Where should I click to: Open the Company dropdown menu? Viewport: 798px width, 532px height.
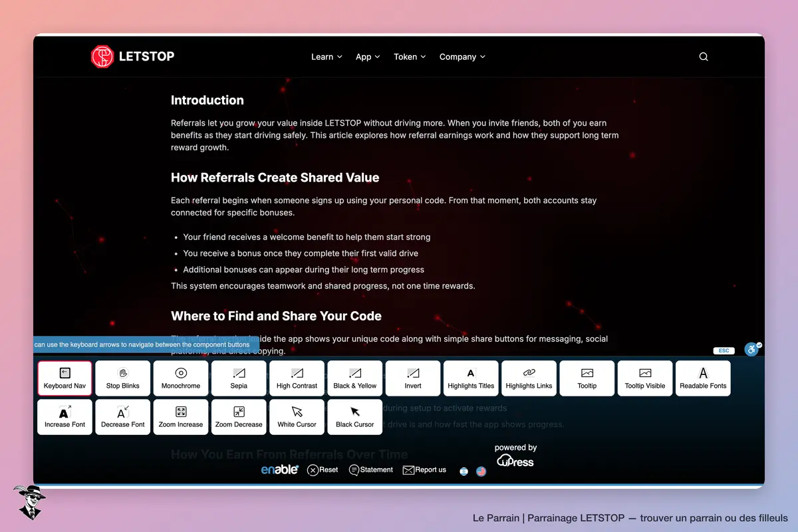click(x=462, y=57)
